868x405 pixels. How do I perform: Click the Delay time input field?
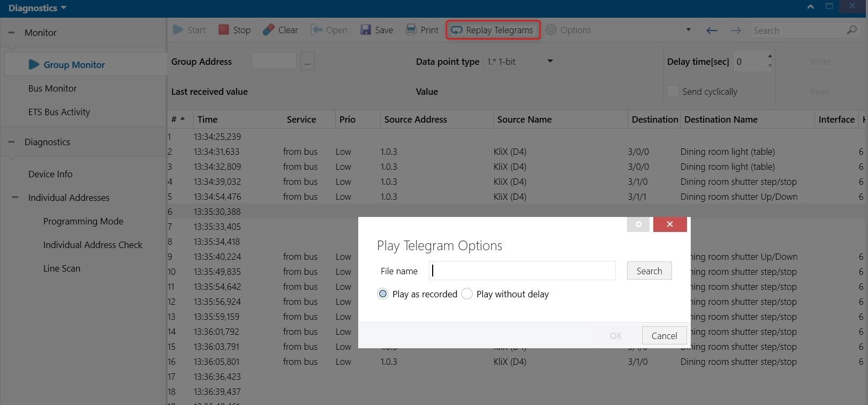749,61
